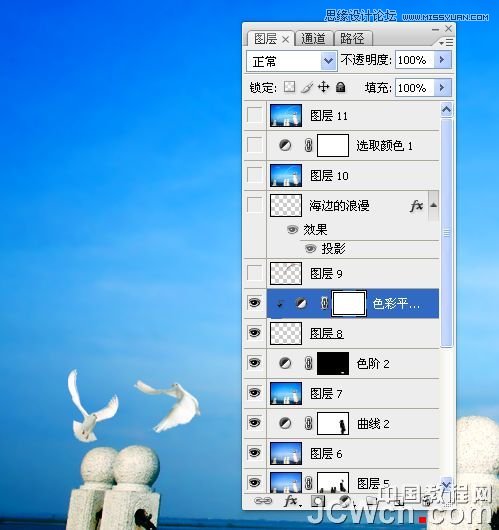Open the layers panel options menu
The image size is (499, 530).
click(x=446, y=43)
